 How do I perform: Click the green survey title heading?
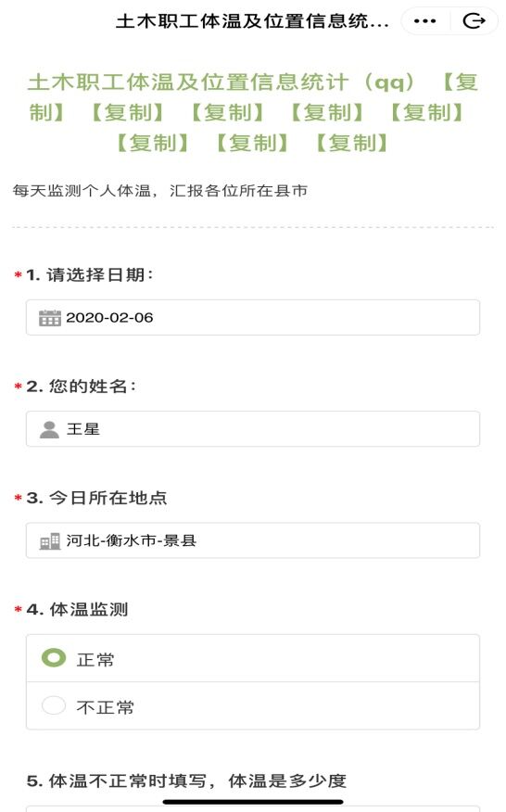[253, 112]
